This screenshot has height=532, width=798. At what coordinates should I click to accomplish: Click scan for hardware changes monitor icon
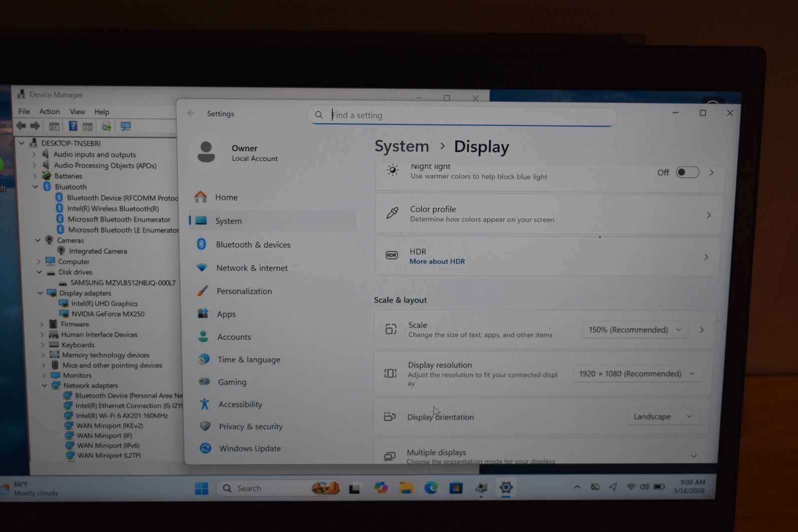[x=126, y=127]
